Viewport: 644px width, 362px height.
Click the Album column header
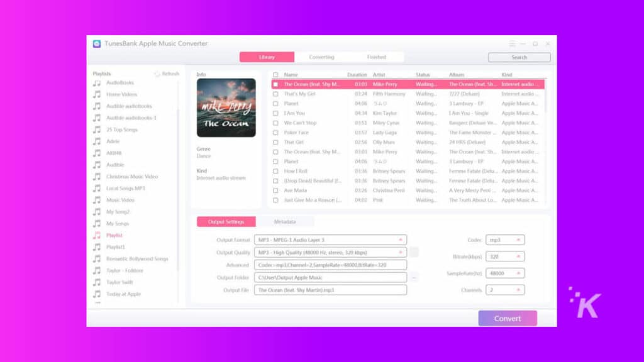click(457, 75)
